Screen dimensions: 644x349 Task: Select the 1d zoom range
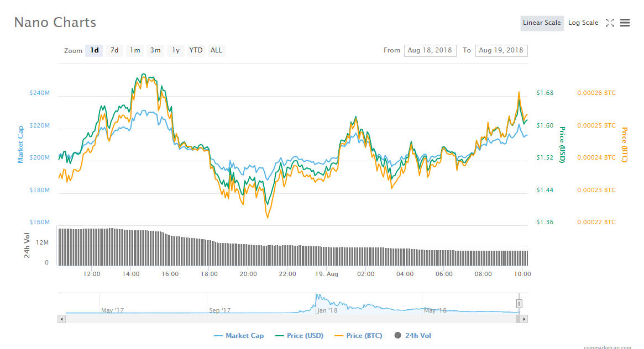click(x=94, y=50)
